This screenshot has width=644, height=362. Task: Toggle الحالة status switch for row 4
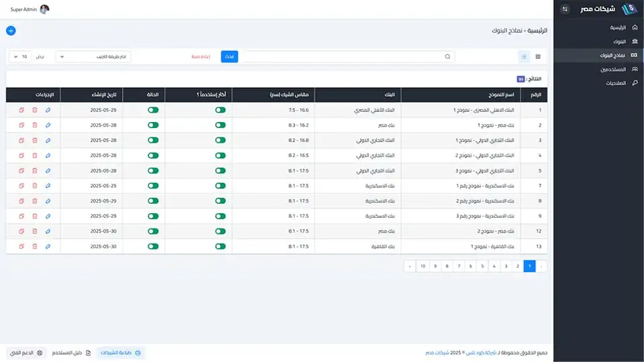[153, 156]
